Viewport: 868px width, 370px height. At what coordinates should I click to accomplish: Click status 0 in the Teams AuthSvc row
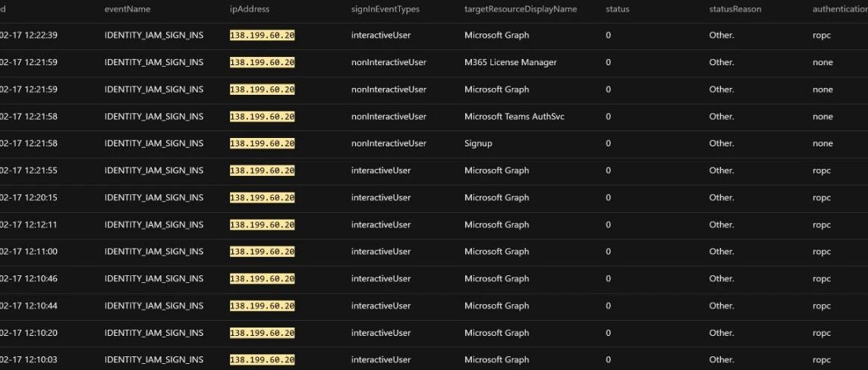609,117
